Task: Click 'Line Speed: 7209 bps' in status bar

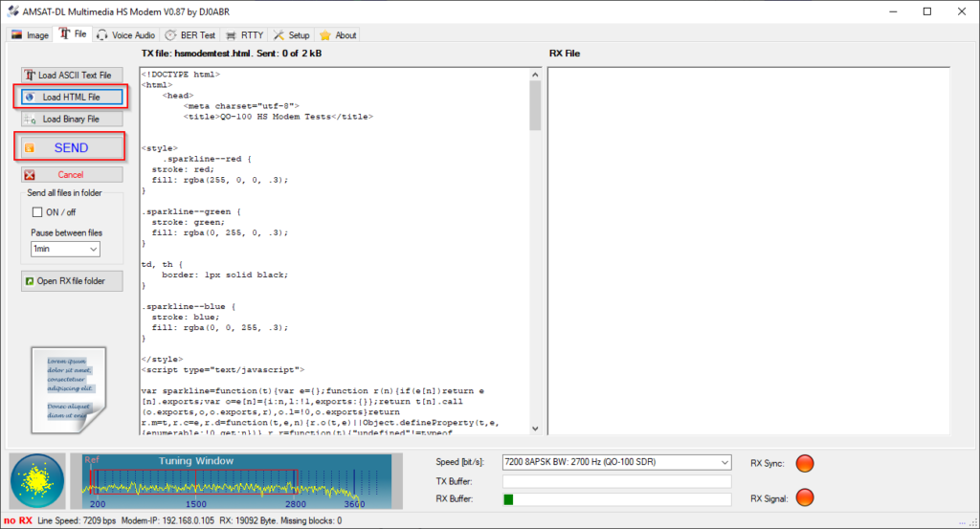Action: tap(77, 520)
